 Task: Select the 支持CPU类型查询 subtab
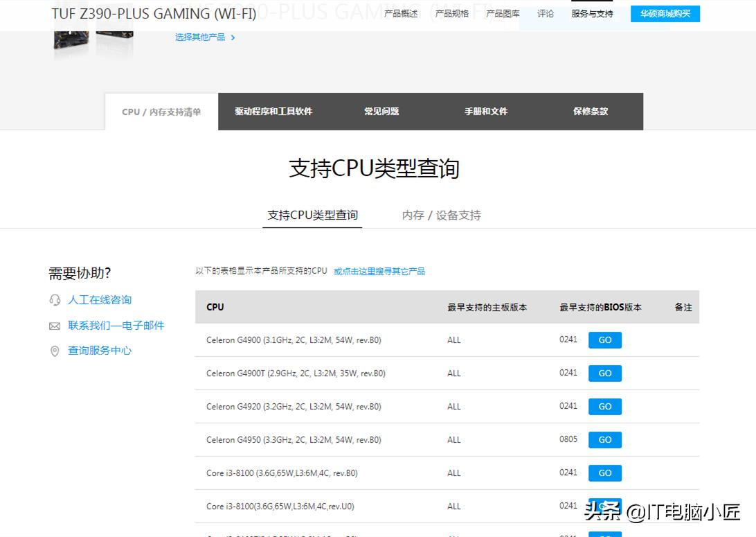pos(312,215)
